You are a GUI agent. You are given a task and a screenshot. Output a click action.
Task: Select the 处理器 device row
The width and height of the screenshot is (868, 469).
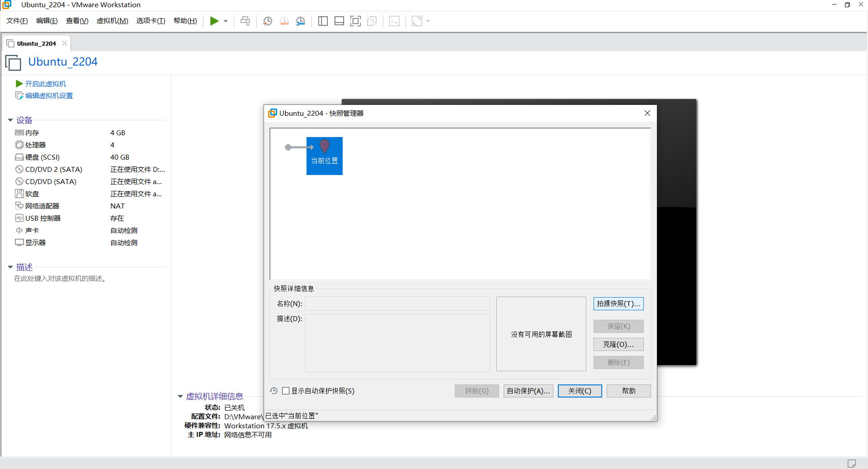(x=90, y=145)
